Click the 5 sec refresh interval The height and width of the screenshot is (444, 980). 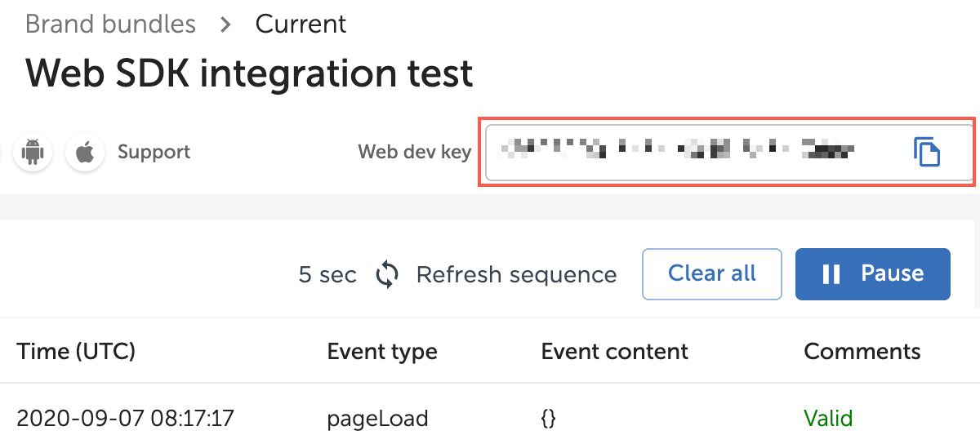coord(327,275)
